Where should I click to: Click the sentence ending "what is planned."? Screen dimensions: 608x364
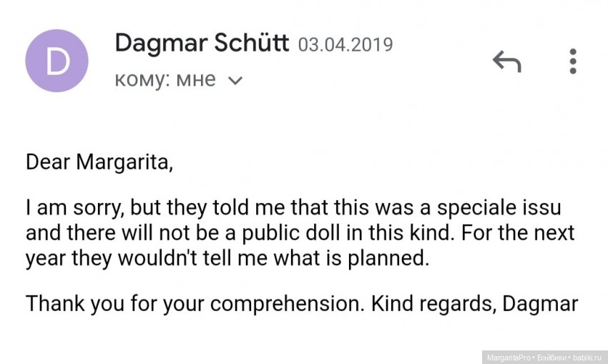(x=227, y=257)
